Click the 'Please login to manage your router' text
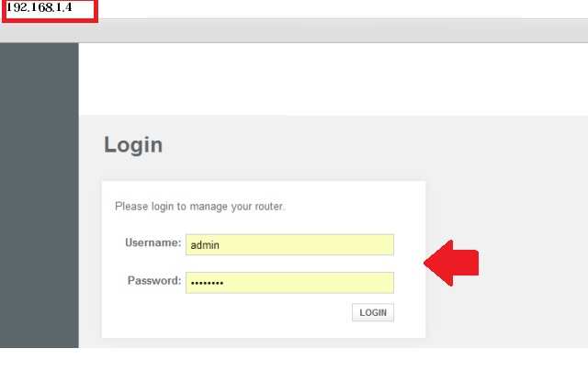This screenshot has height=371, width=588. click(199, 207)
